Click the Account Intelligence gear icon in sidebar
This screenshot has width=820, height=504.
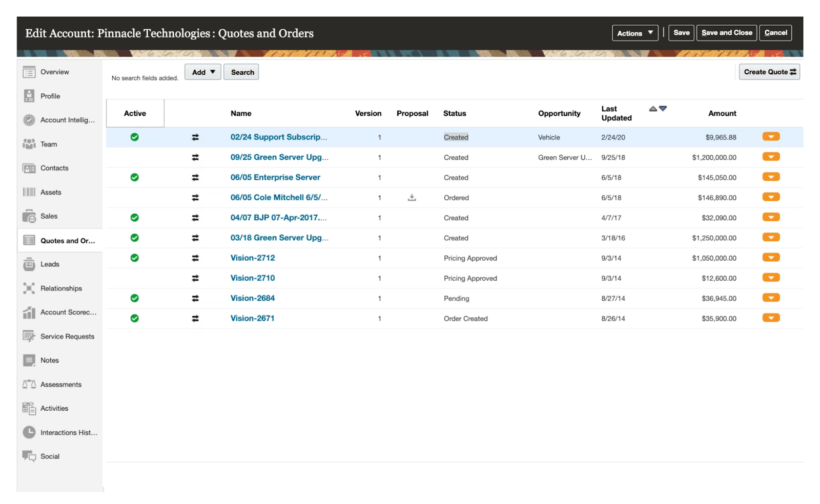click(29, 120)
